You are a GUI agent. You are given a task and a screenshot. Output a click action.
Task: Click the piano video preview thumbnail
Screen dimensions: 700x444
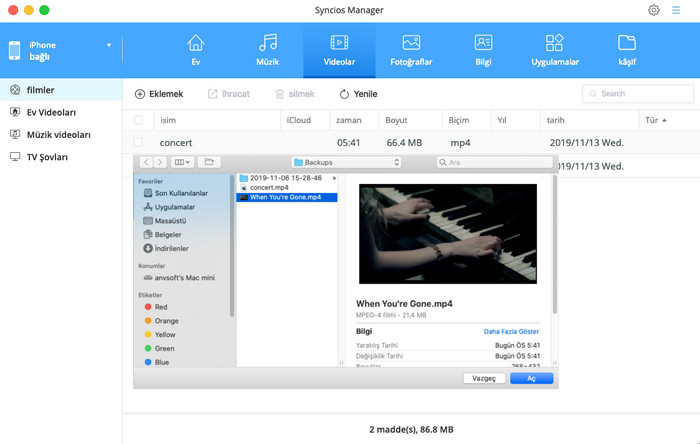tap(448, 234)
